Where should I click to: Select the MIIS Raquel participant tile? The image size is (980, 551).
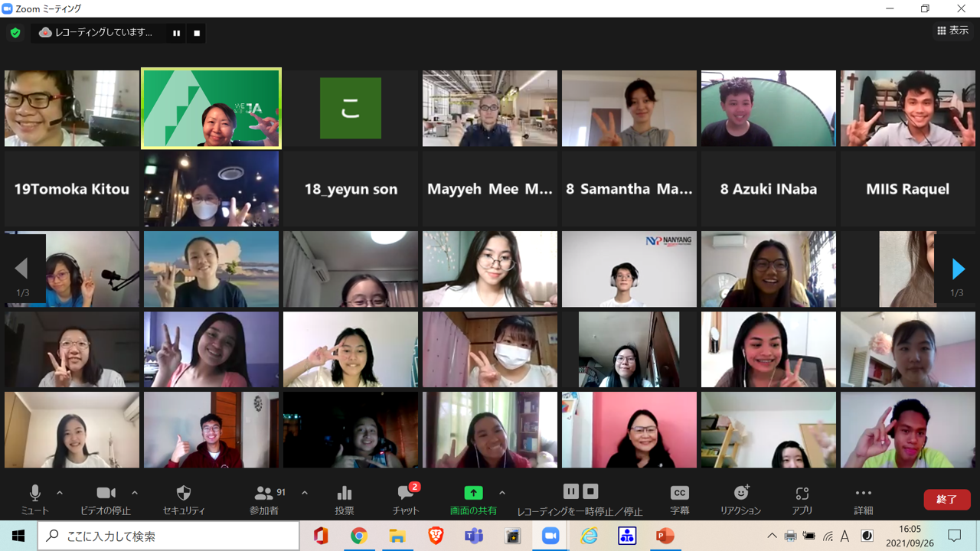(x=907, y=189)
